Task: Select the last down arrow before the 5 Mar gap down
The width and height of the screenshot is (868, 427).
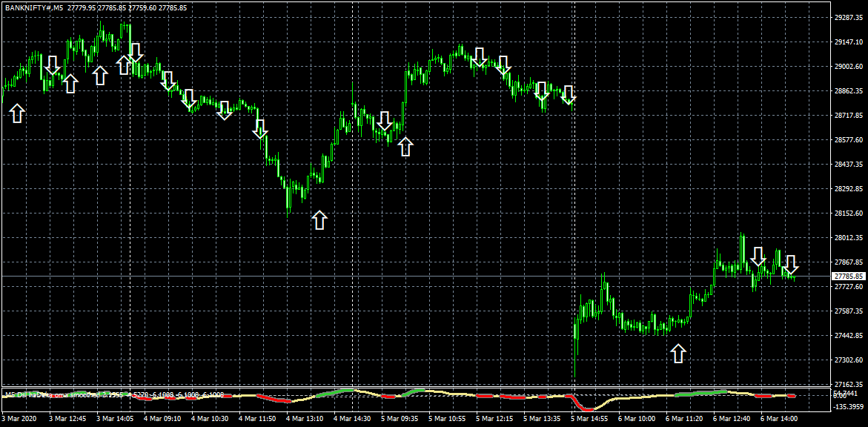Action: (568, 95)
